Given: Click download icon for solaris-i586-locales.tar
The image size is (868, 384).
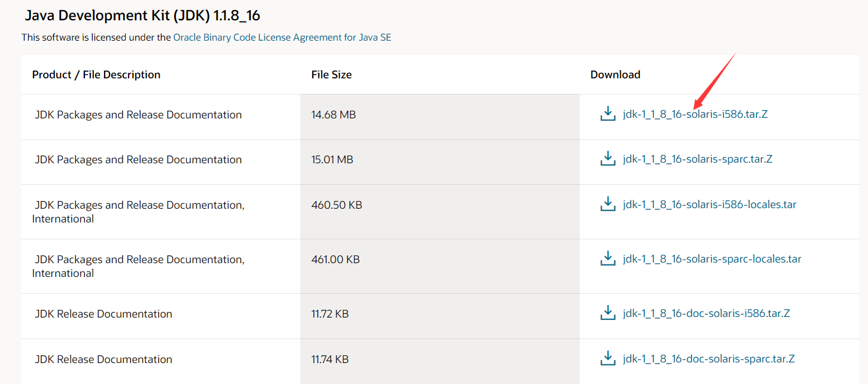Looking at the screenshot, I should [x=608, y=205].
